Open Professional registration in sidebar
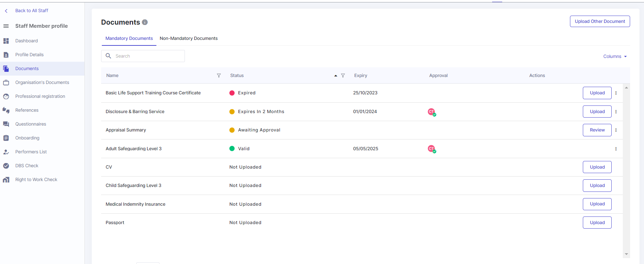Image resolution: width=644 pixels, height=264 pixels. 40,96
